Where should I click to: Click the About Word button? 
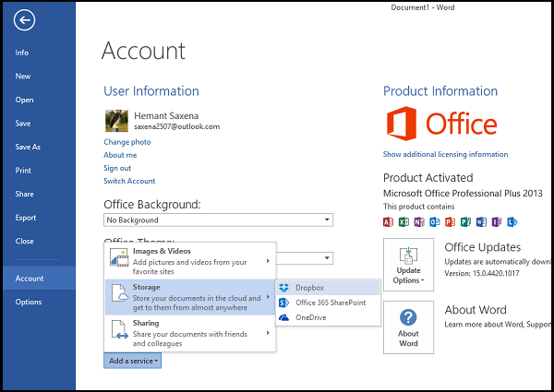[x=408, y=327]
